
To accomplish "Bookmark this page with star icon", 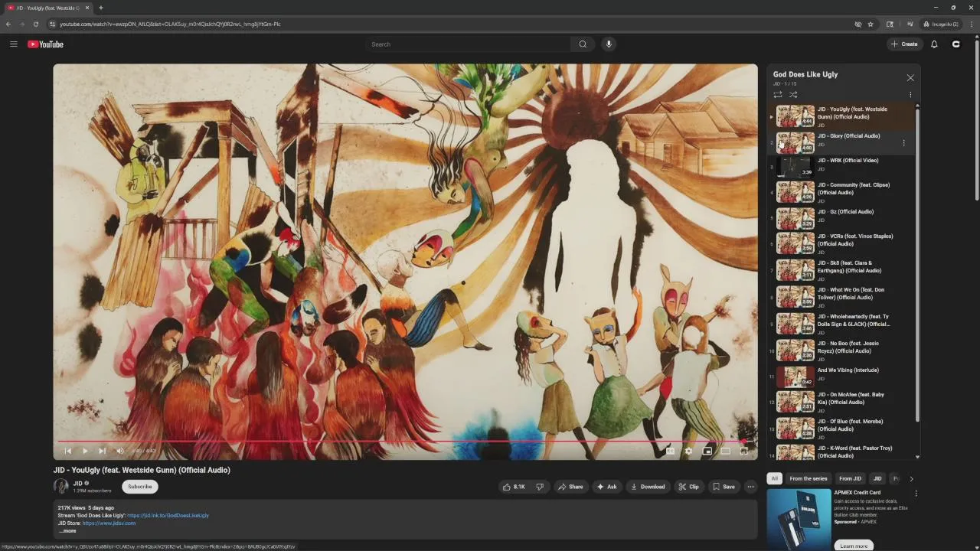I will point(871,24).
